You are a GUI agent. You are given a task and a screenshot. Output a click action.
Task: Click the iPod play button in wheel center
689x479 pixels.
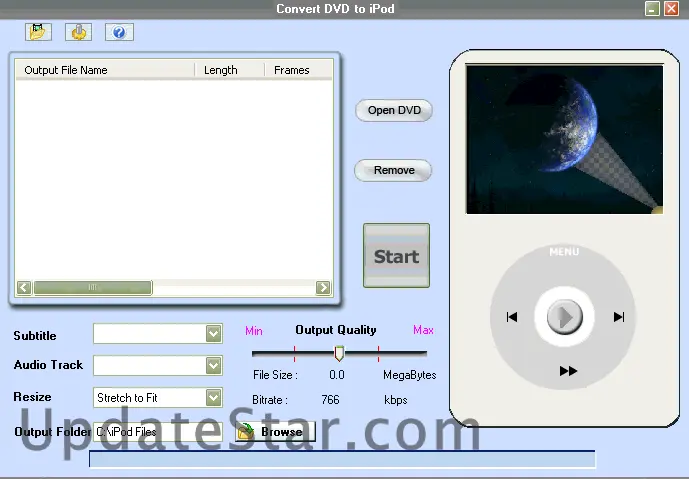[x=565, y=317]
